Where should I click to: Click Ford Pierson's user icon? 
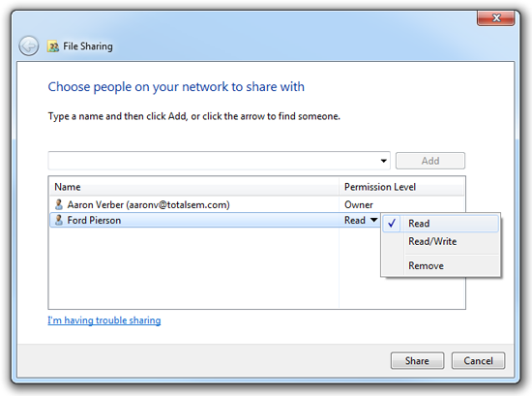point(59,220)
